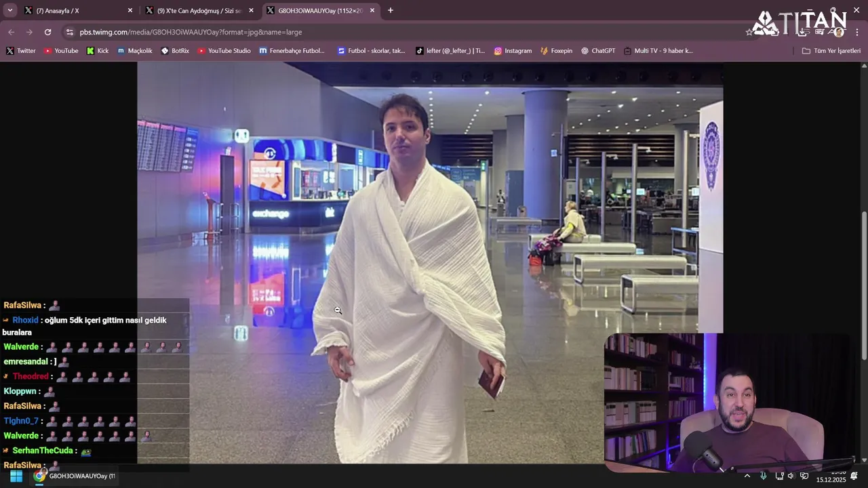Open the Kick bookmark
This screenshot has height=488, width=868.
pyautogui.click(x=98, y=51)
